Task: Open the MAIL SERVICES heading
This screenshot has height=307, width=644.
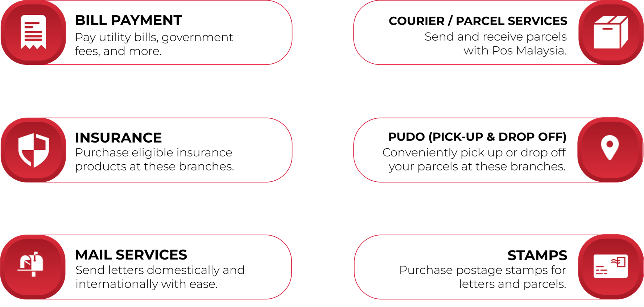Action: pos(131,255)
